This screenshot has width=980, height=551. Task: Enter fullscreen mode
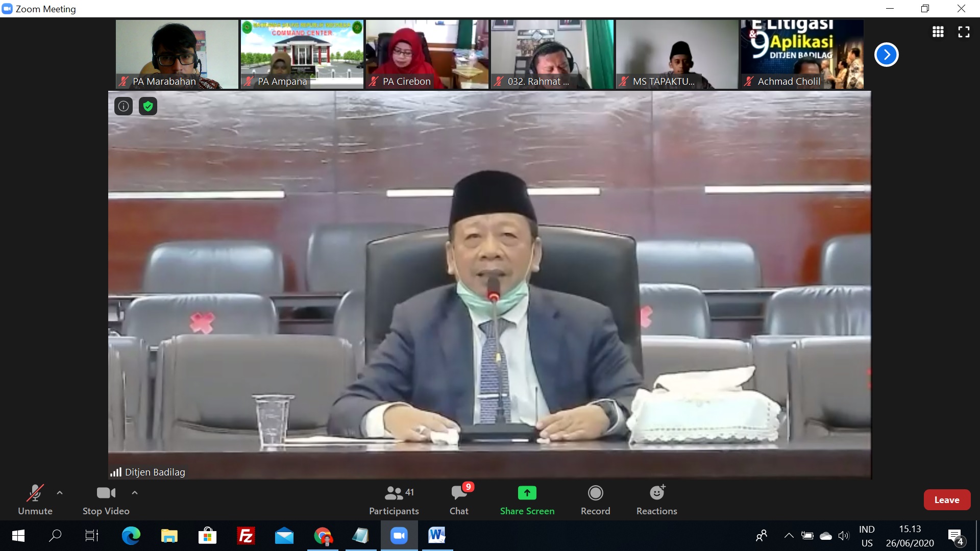click(x=964, y=32)
